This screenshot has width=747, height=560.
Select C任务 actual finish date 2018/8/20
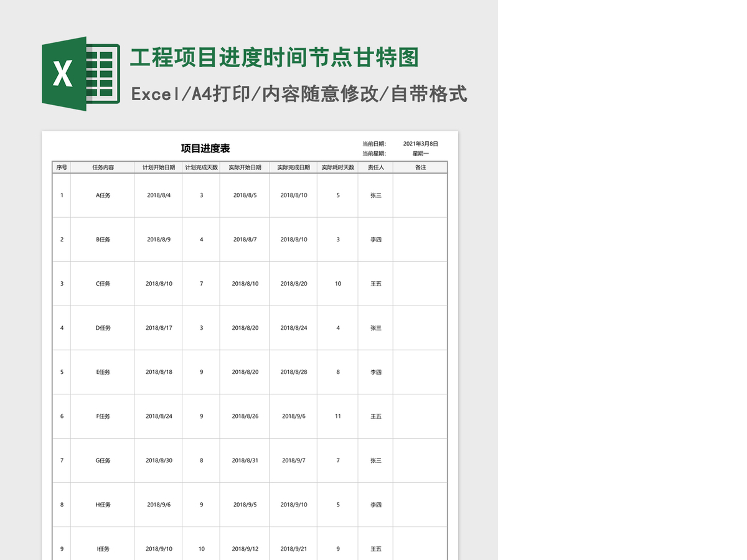point(294,284)
